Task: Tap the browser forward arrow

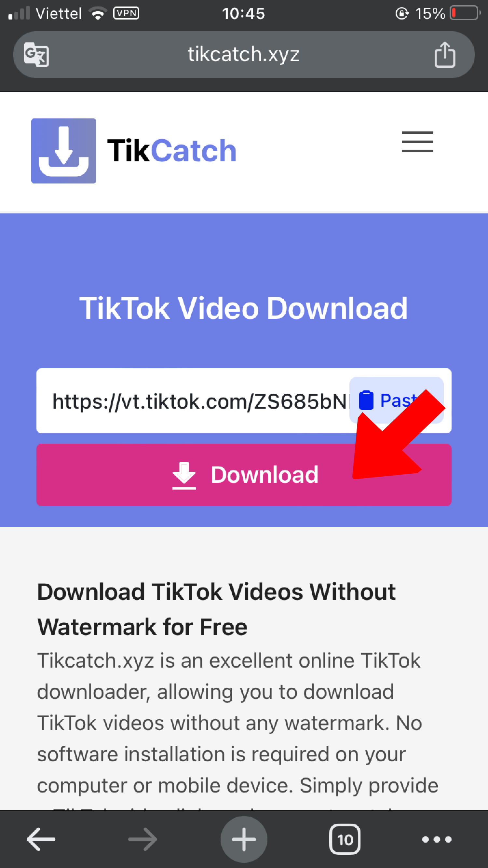Action: coord(142,839)
